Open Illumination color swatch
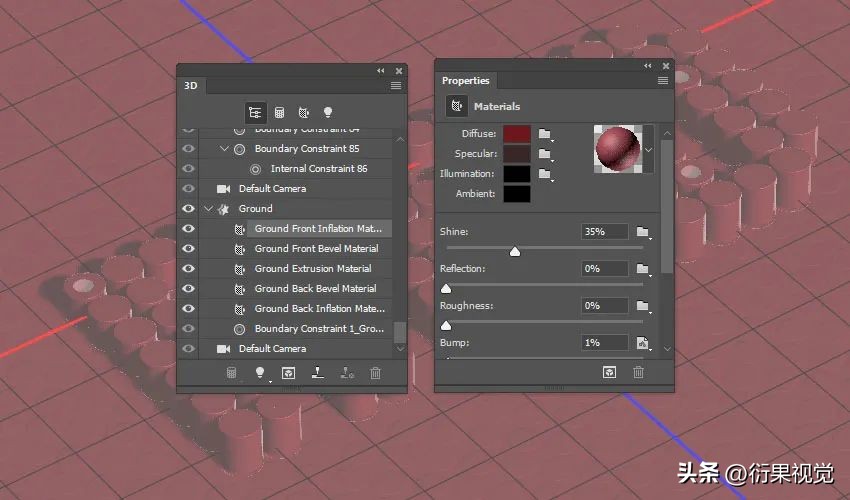 tap(517, 174)
